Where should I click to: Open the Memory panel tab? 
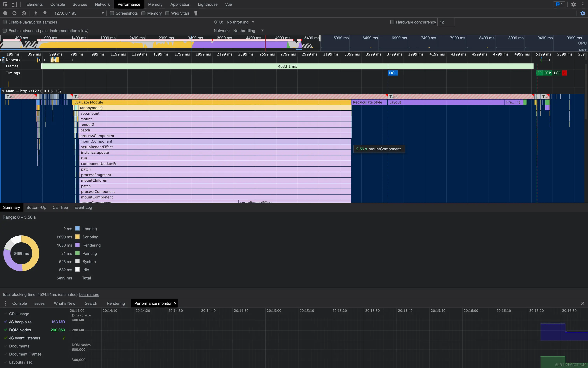point(155,4)
